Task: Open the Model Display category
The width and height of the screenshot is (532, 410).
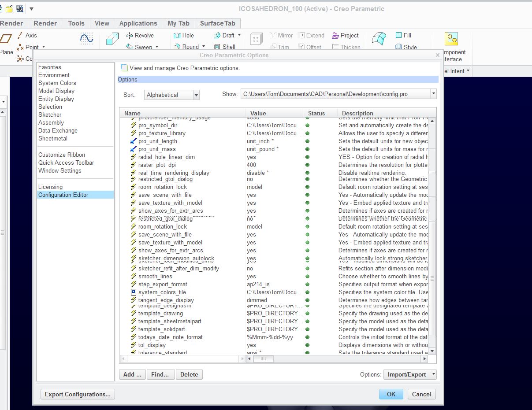Action: [x=56, y=91]
